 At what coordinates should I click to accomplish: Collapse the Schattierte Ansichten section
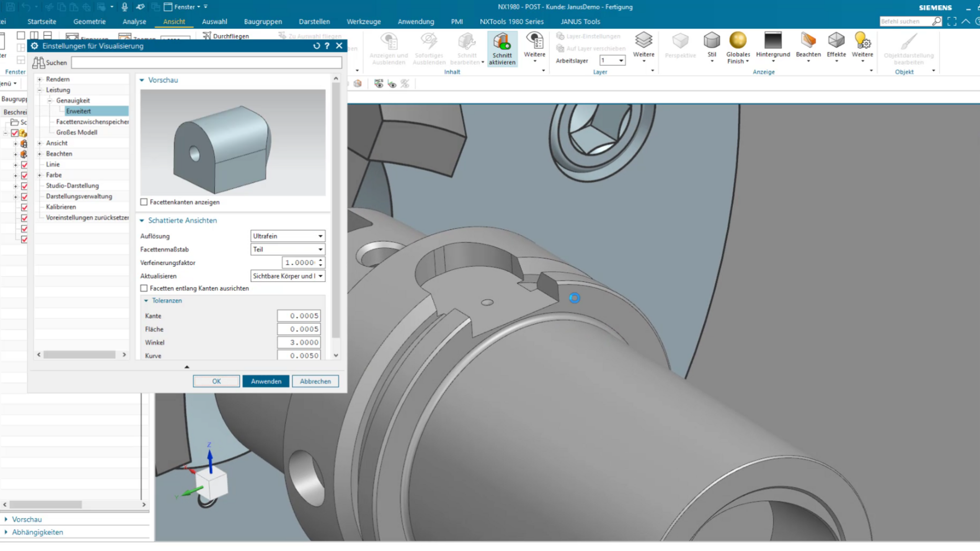point(142,220)
